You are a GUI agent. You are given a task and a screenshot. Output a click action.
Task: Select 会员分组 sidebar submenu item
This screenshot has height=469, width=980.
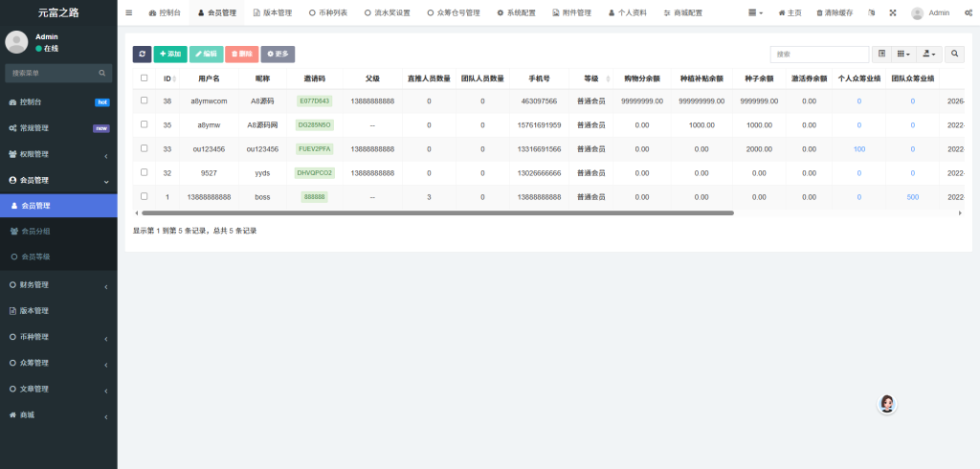tap(58, 232)
